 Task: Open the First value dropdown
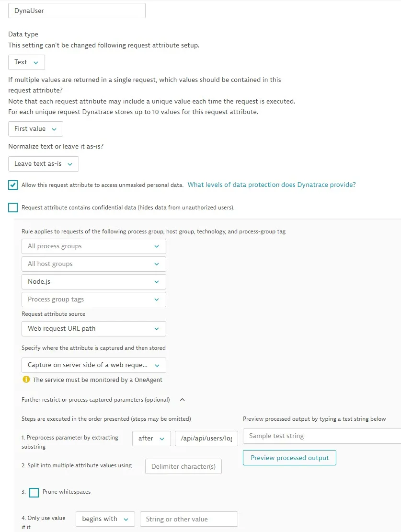click(x=35, y=129)
